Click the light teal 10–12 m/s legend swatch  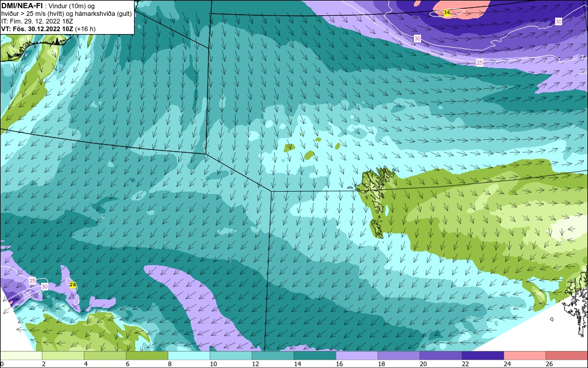[231, 356]
